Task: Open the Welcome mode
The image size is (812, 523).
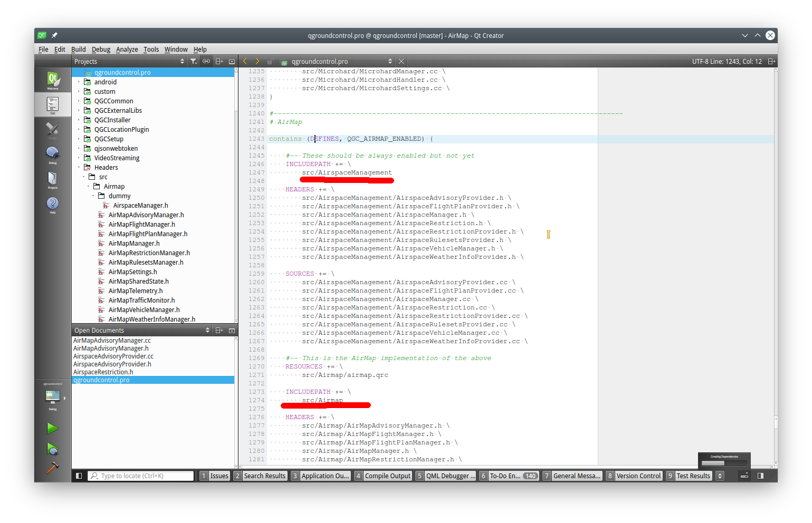Action: 53,80
